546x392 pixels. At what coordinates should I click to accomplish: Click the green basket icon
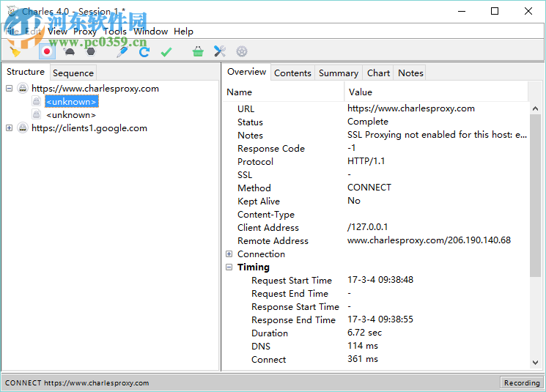point(198,52)
